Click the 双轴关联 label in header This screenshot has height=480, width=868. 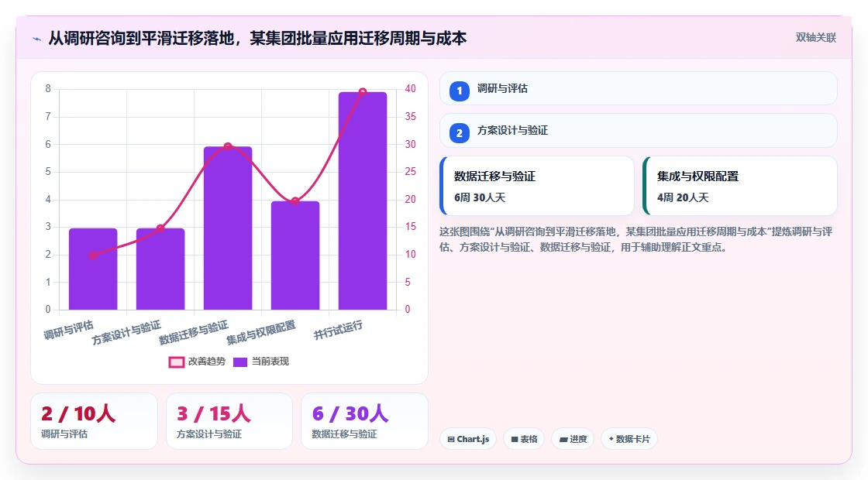pyautogui.click(x=815, y=38)
